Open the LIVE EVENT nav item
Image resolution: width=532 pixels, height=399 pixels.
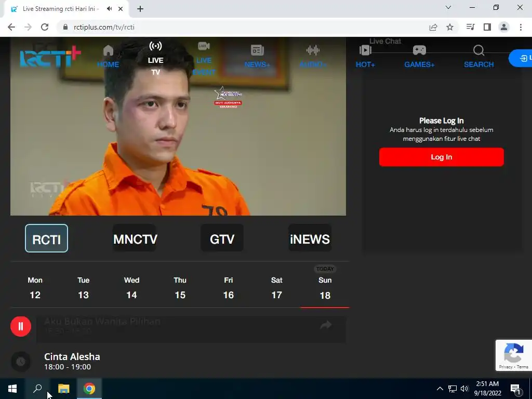click(204, 58)
